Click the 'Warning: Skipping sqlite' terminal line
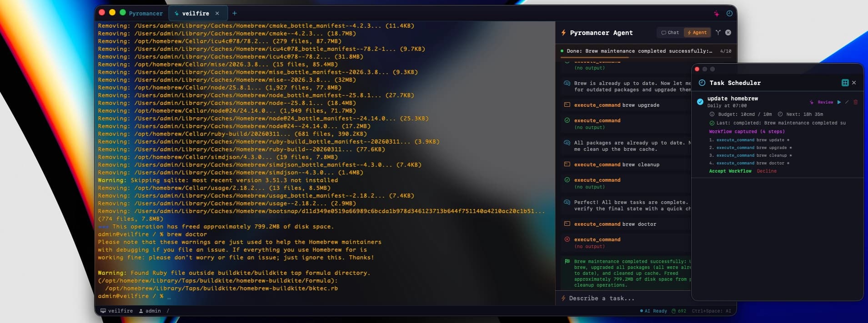Image resolution: width=868 pixels, height=323 pixels. click(x=218, y=180)
